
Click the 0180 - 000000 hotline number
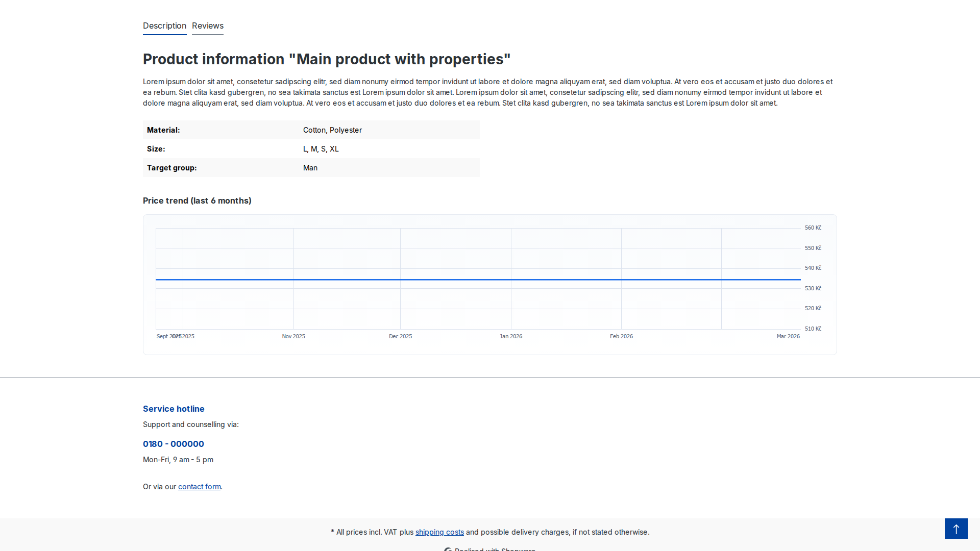click(x=173, y=444)
